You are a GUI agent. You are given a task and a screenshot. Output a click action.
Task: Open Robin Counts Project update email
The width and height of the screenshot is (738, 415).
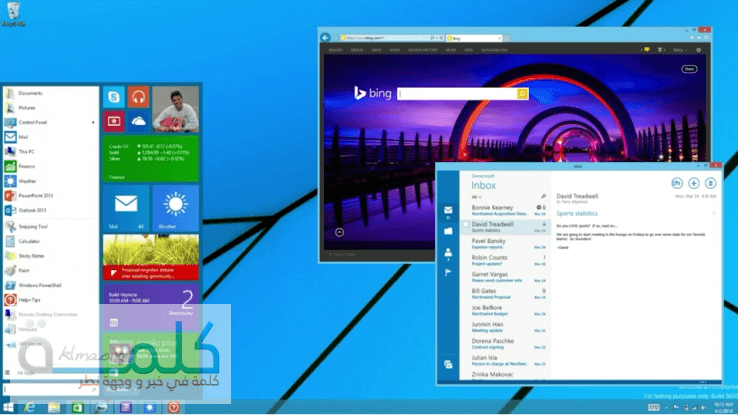pos(505,260)
